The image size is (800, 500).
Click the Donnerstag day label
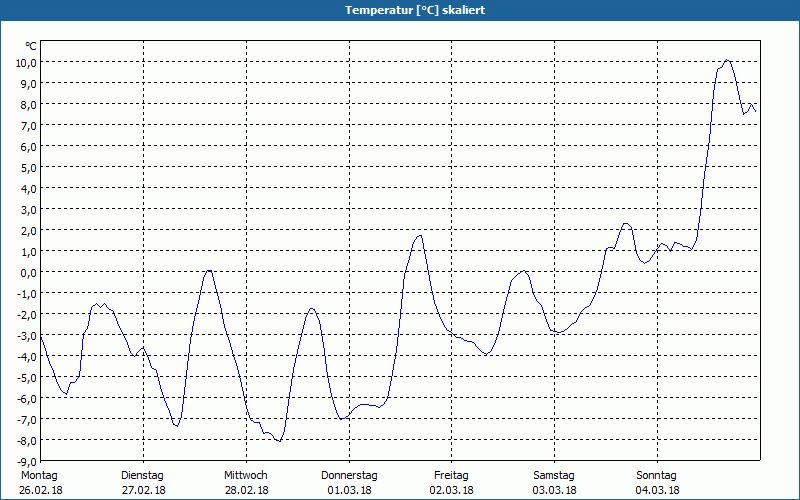(349, 476)
